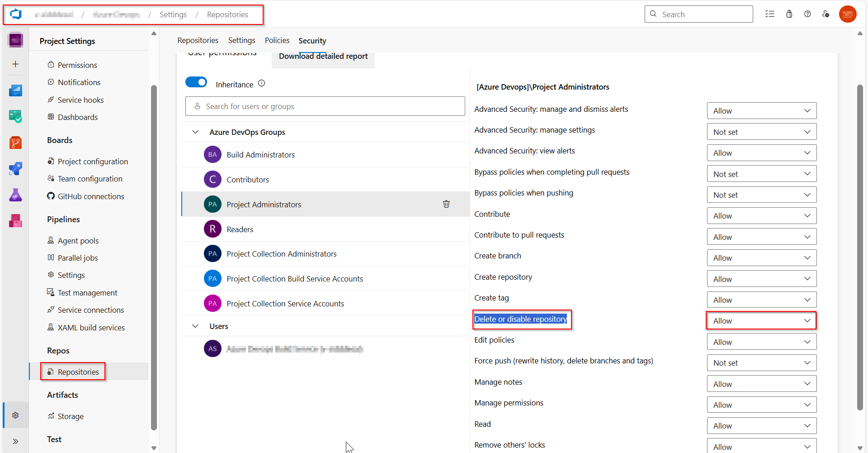Screen dimensions: 868x453
Task: Open Permissions in Project Settings
Action: (x=77, y=65)
